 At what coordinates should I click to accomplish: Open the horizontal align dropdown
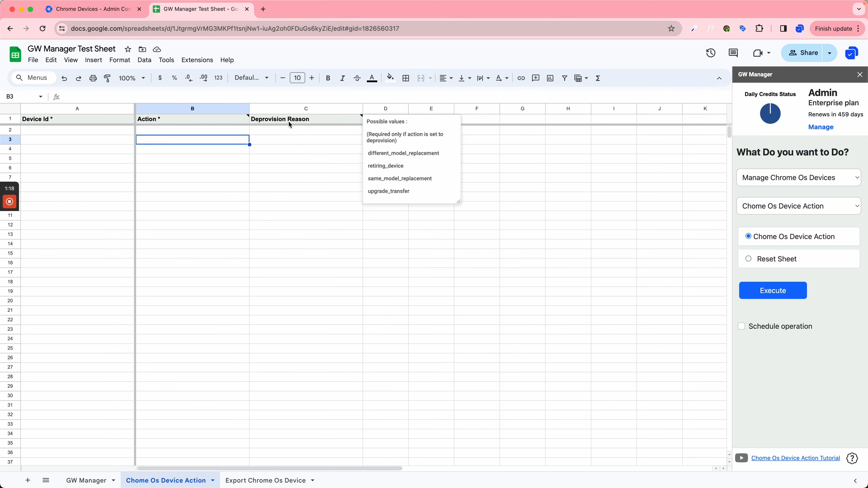pyautogui.click(x=446, y=78)
